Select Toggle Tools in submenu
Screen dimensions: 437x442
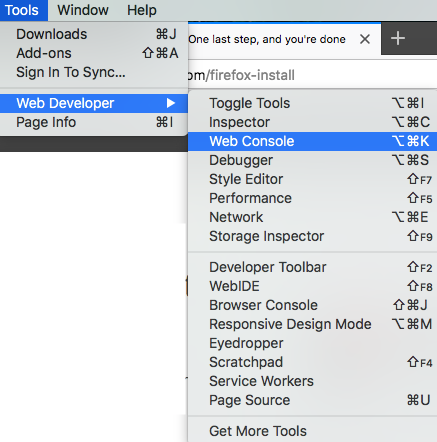click(x=312, y=103)
